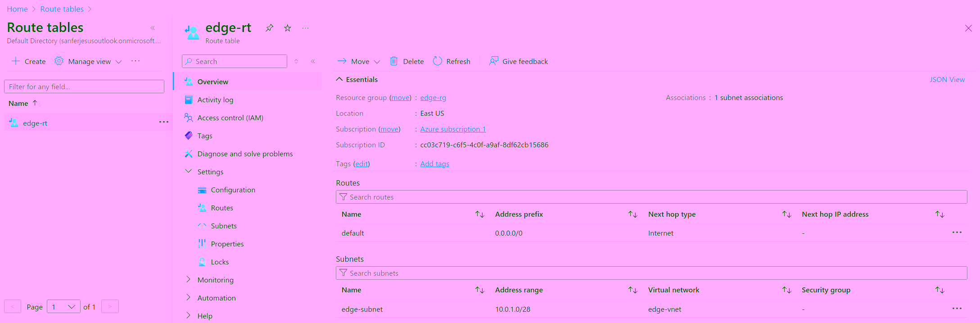Go to Home breadcrumb
The height and width of the screenshot is (323, 980).
click(x=17, y=9)
